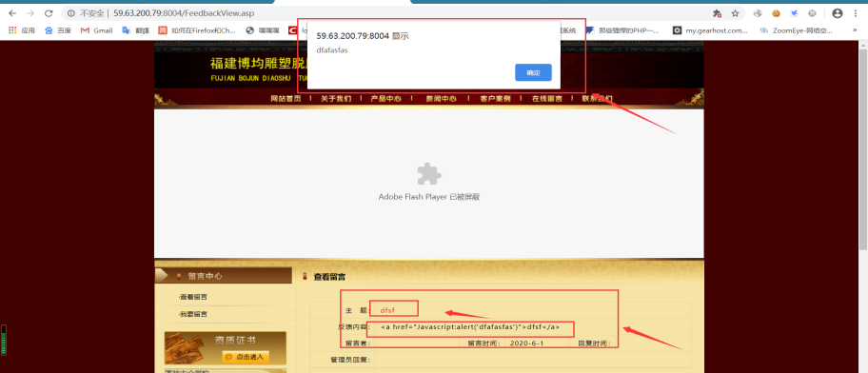Click the Chrome profile avatar icon
This screenshot has height=373, width=868.
click(837, 13)
